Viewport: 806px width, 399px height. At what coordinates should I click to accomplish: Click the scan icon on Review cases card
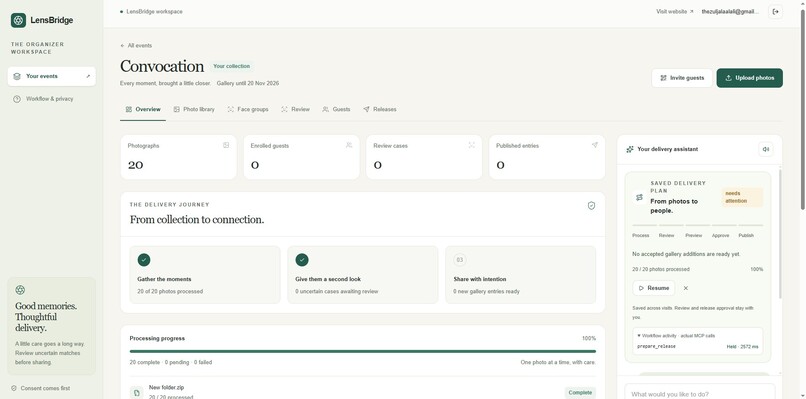pos(471,146)
